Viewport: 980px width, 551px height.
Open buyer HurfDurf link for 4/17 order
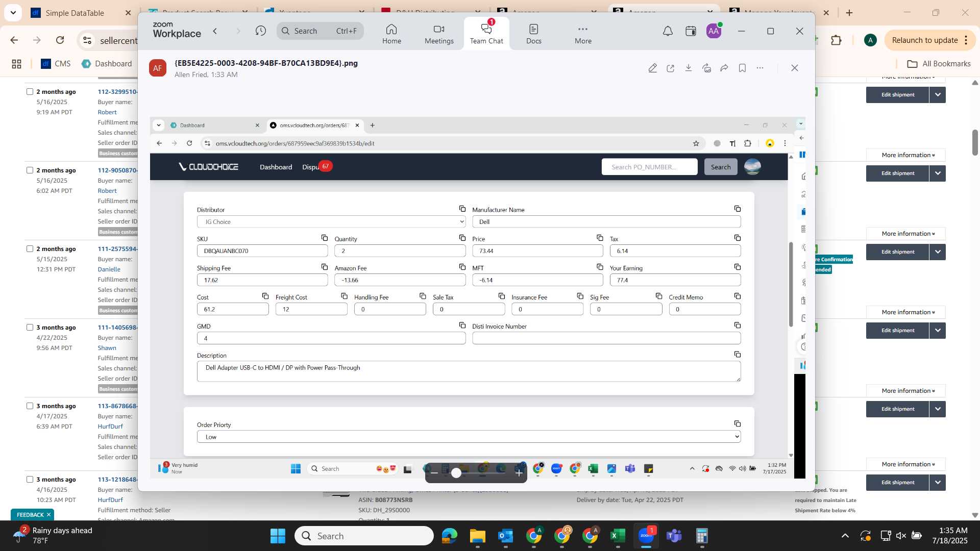coord(110,427)
